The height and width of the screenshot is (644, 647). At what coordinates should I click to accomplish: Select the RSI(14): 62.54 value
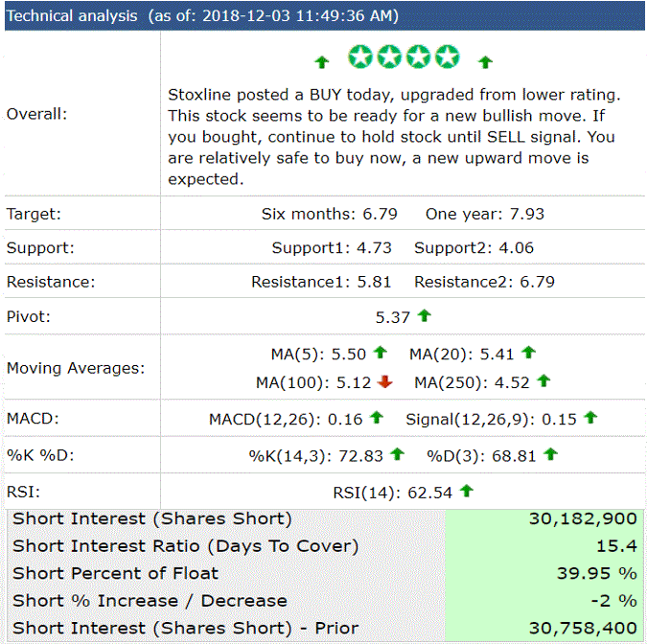click(x=392, y=493)
